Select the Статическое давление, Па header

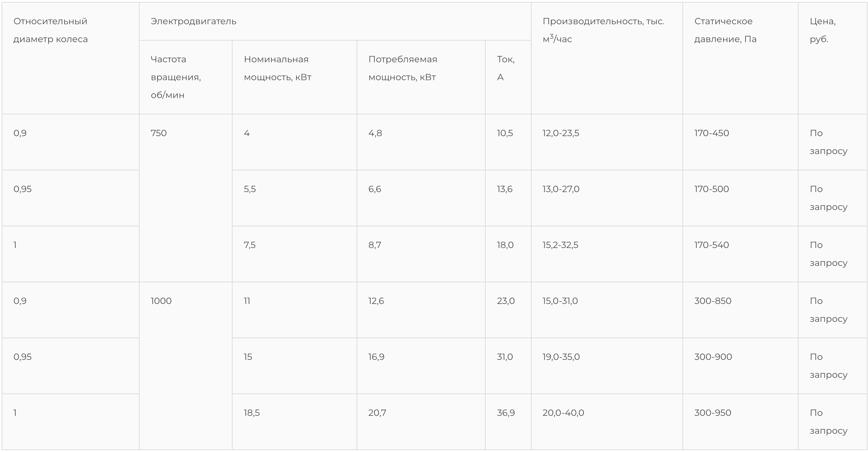tap(725, 30)
